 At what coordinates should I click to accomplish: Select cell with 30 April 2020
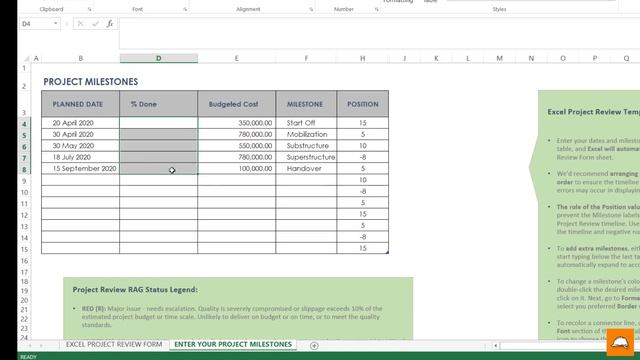pyautogui.click(x=80, y=134)
